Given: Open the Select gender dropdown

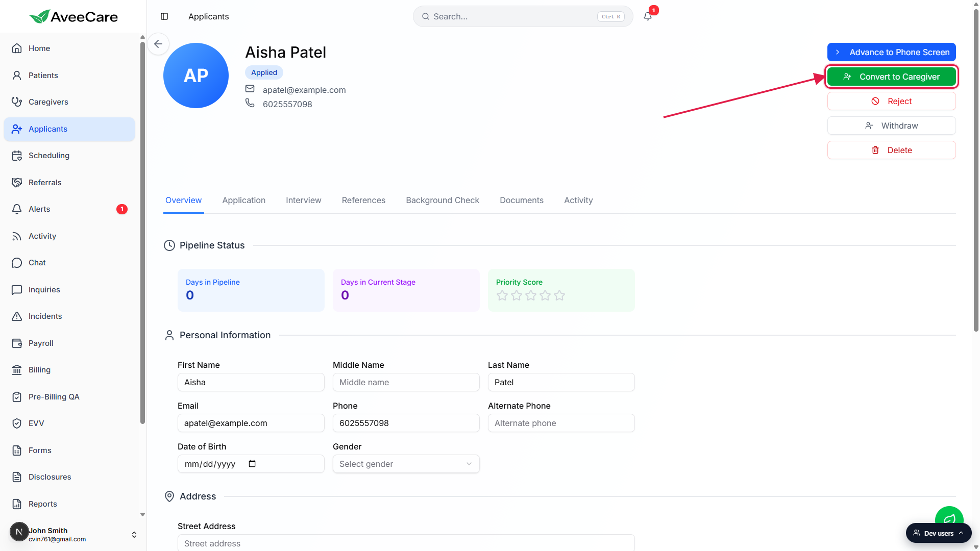Looking at the screenshot, I should pyautogui.click(x=406, y=464).
